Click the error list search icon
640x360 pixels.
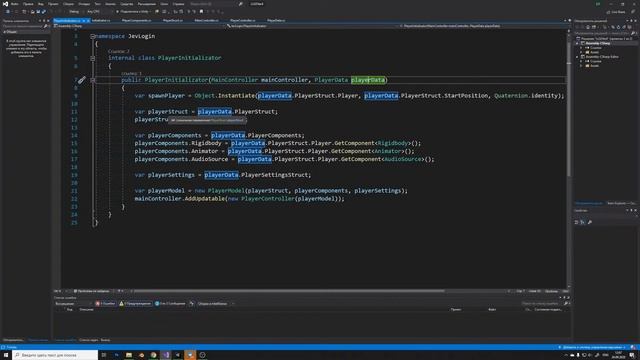566,304
